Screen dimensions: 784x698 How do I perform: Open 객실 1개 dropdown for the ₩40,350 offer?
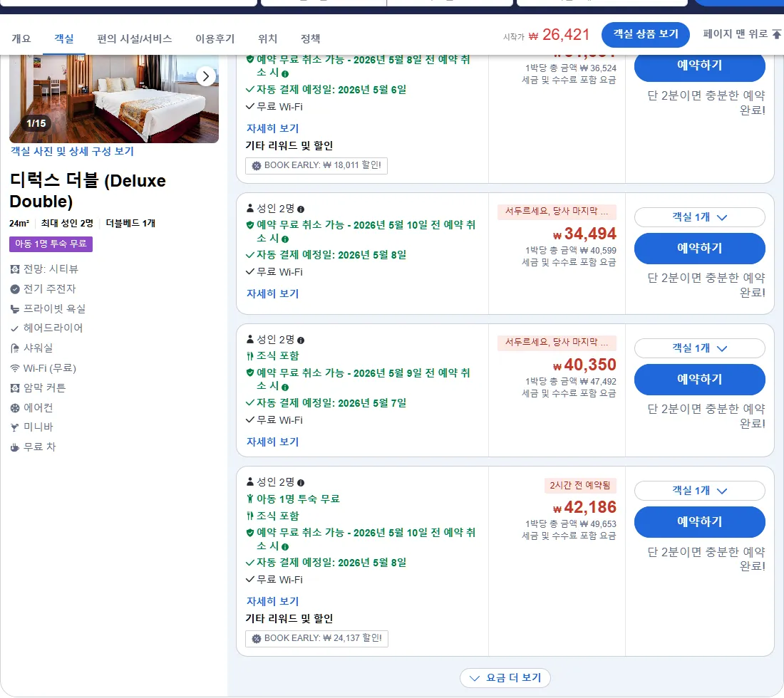tap(699, 348)
